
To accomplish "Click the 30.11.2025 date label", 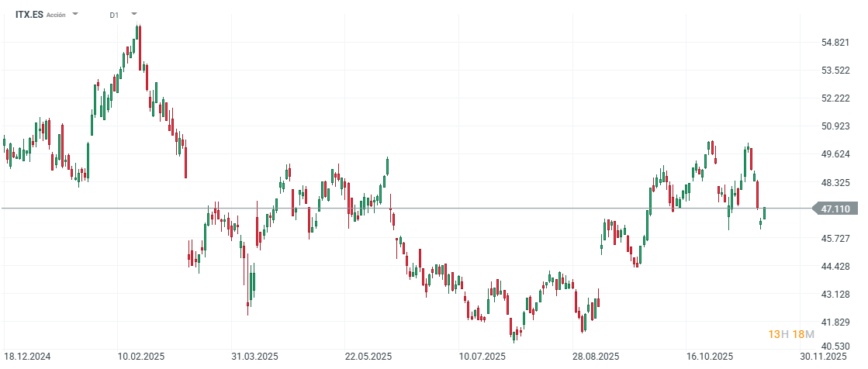I will 824,357.
